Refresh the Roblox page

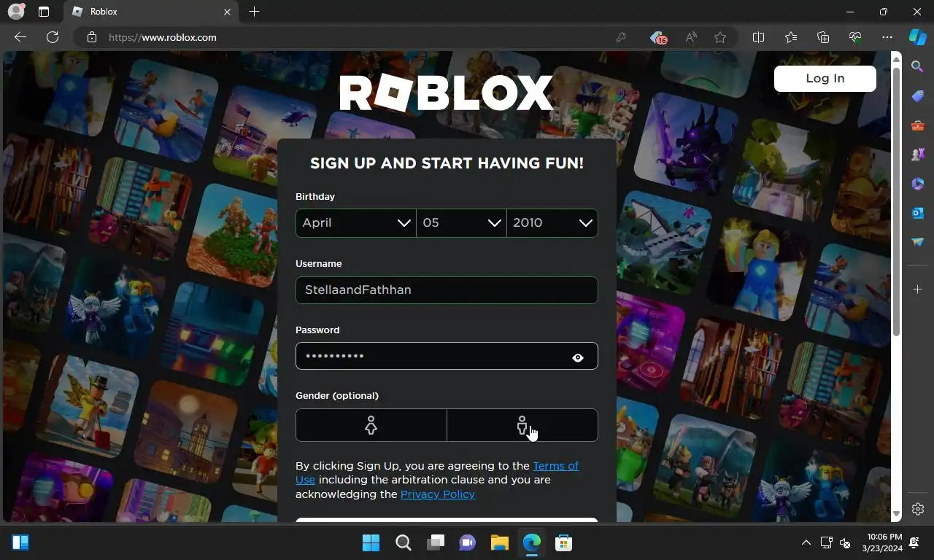tap(53, 37)
